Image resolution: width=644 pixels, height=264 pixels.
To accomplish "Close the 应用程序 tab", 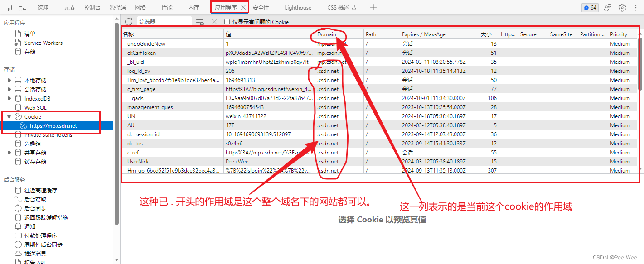I will (243, 8).
